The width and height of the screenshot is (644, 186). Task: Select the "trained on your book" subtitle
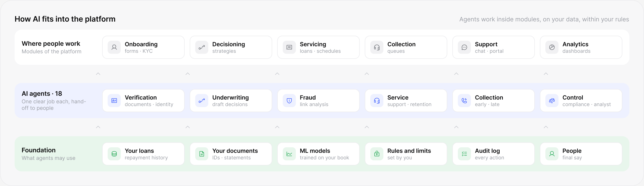coord(325,158)
